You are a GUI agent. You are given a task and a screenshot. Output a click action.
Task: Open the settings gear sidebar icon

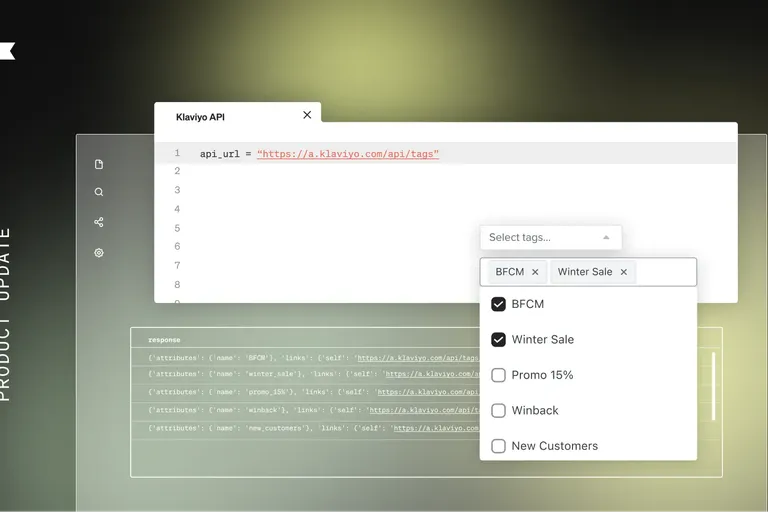pyautogui.click(x=99, y=253)
